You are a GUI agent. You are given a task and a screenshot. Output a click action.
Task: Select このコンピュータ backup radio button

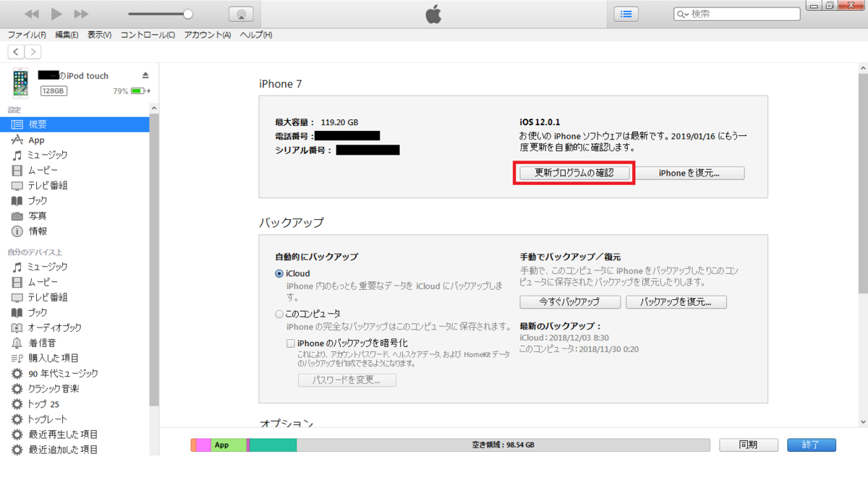[x=279, y=314]
